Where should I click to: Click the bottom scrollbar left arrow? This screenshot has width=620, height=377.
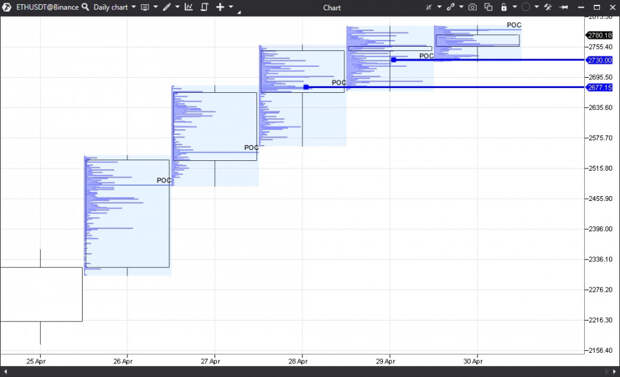point(6,372)
